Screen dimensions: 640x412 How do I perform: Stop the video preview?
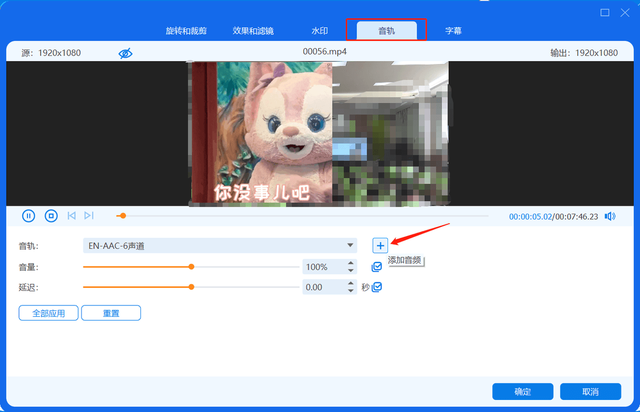click(x=51, y=216)
